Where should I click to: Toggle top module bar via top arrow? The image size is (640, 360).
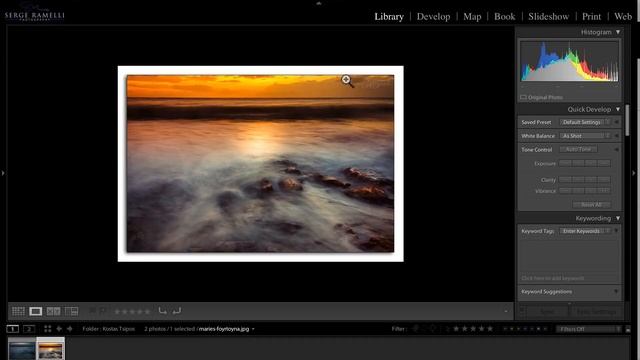319,3
